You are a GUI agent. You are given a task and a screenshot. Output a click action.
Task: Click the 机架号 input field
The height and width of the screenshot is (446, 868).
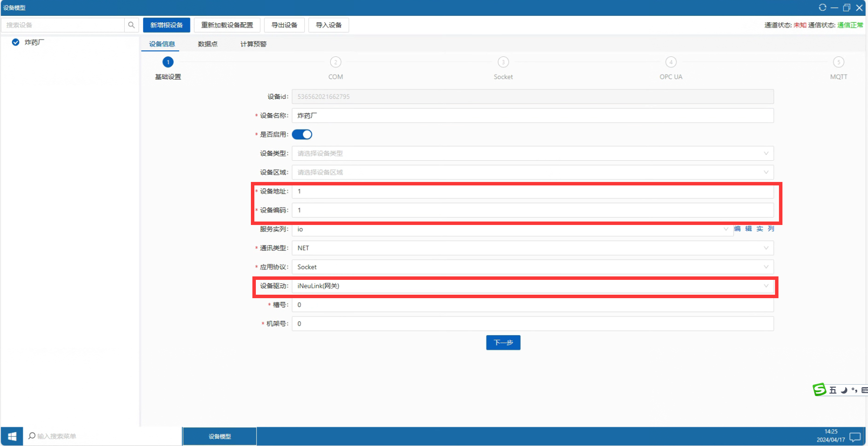532,324
